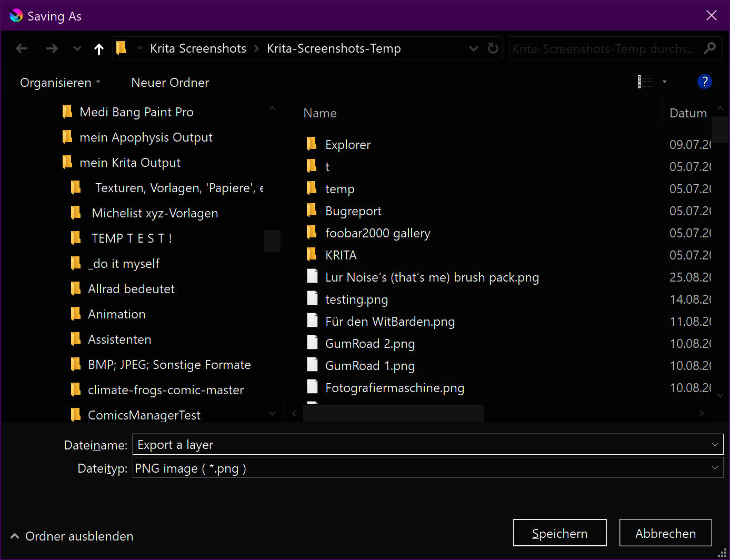This screenshot has height=560, width=730.
Task: Click the search magnifier icon
Action: (710, 48)
